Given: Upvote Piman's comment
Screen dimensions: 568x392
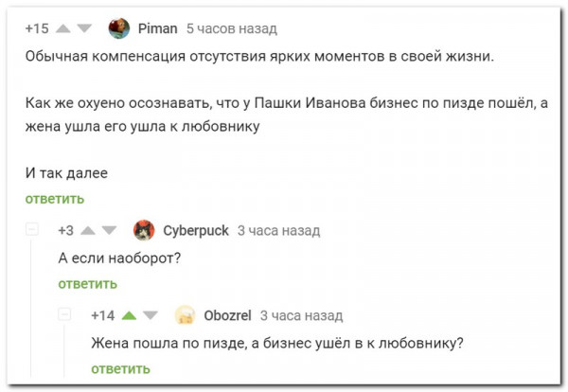Looking at the screenshot, I should 64,29.
